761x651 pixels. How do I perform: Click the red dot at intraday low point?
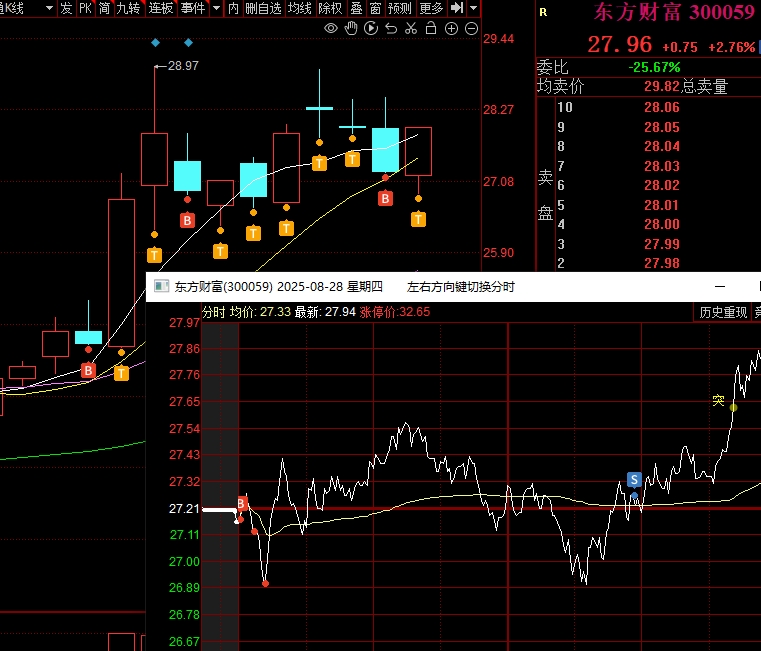pos(265,584)
